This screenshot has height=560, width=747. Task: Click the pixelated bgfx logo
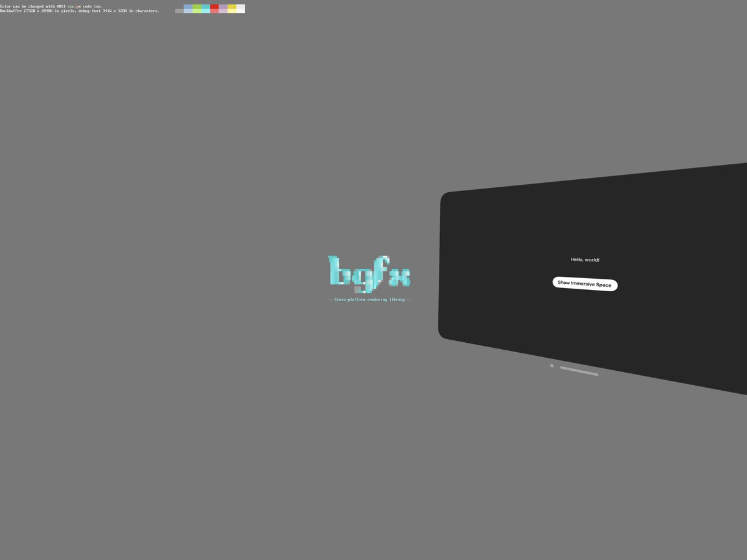click(369, 274)
